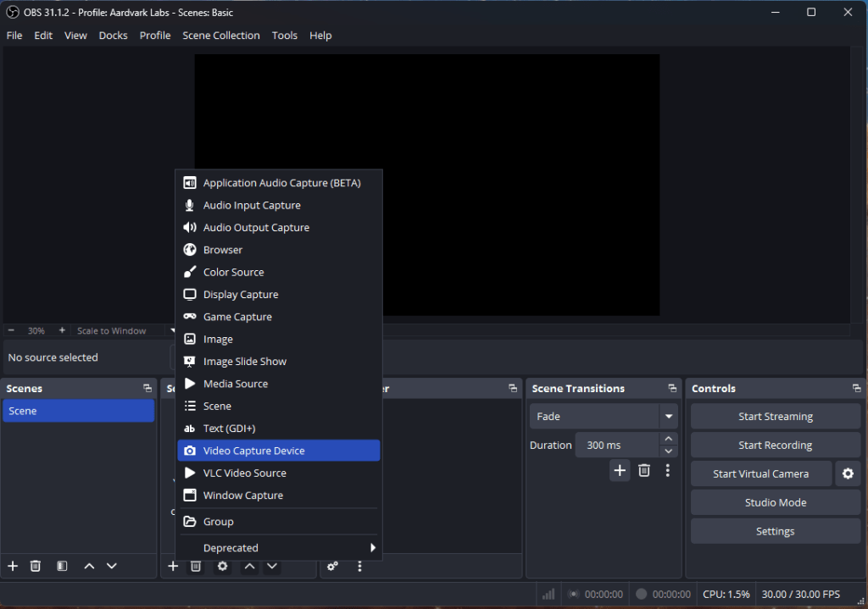Click the trash icon in Scenes panel
The image size is (868, 609).
point(36,566)
